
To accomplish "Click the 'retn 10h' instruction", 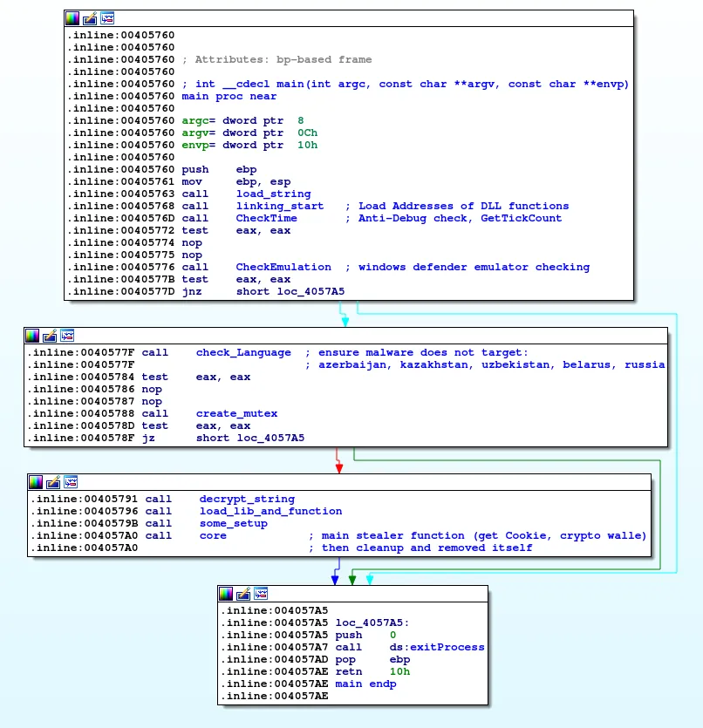I will 372,672.
